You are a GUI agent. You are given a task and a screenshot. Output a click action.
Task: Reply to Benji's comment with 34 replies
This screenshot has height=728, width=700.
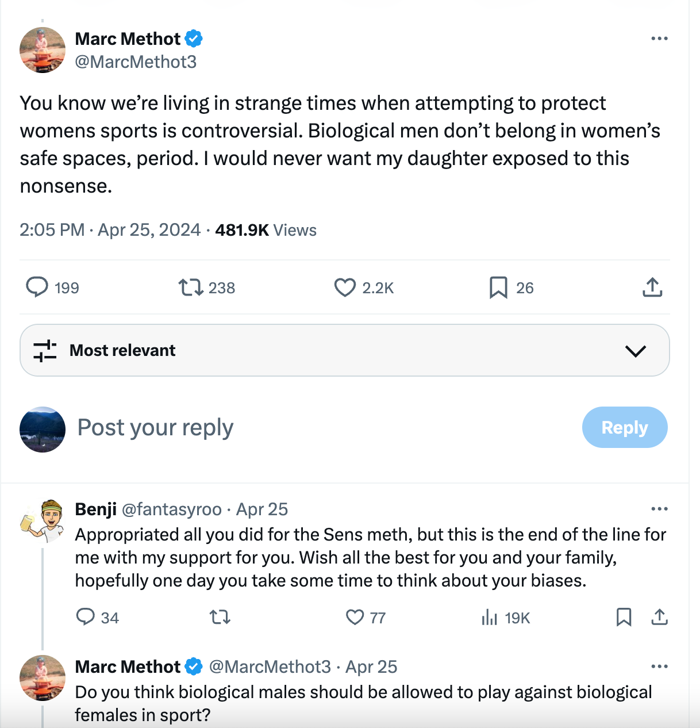pyautogui.click(x=86, y=617)
